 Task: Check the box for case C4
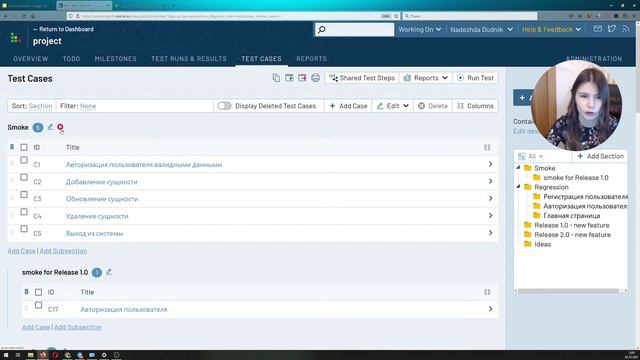click(x=24, y=212)
